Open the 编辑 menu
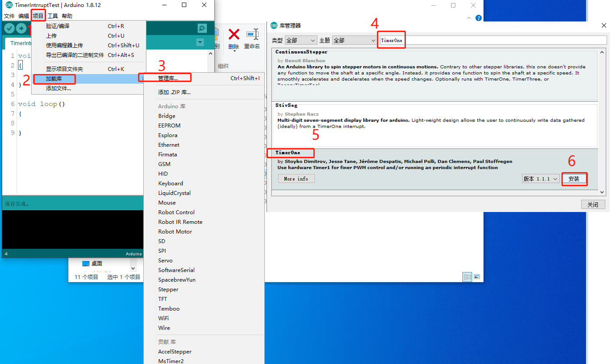Image resolution: width=611 pixels, height=364 pixels. [24, 16]
